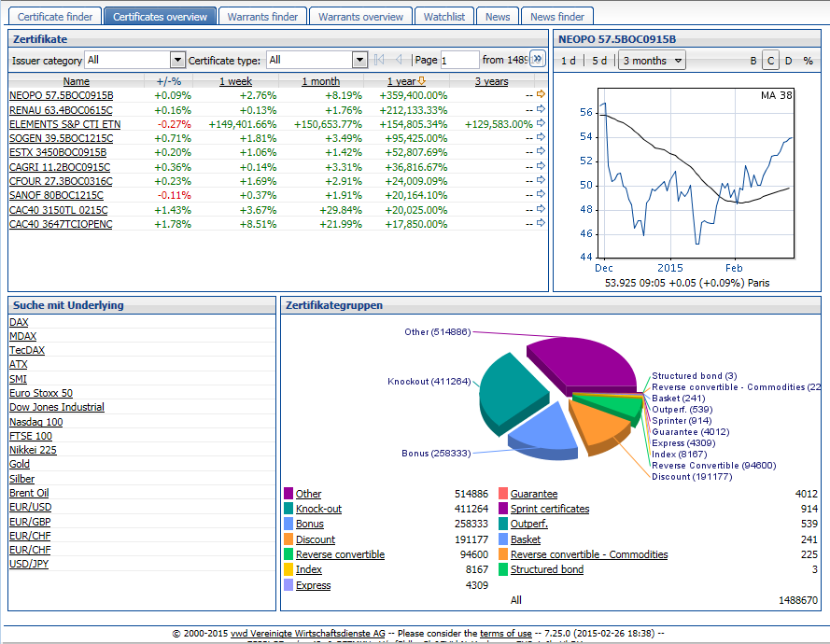Click the arrow icon in the ELEMENTS S&P CTI ETN row
Viewport: 830px width, 644px height.
tap(541, 124)
